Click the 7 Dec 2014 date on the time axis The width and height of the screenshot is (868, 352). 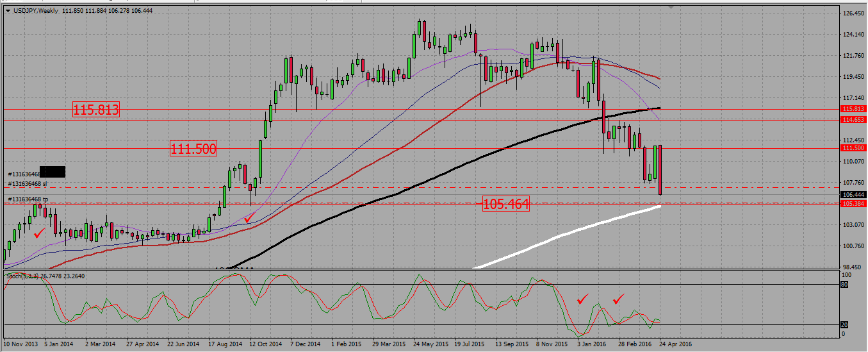[306, 344]
